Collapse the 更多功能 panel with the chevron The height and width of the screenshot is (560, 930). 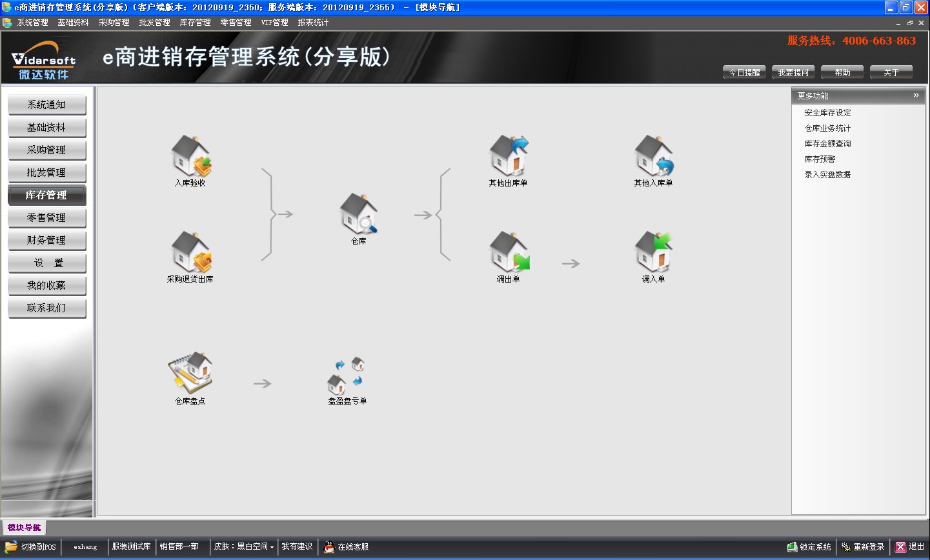(x=916, y=95)
